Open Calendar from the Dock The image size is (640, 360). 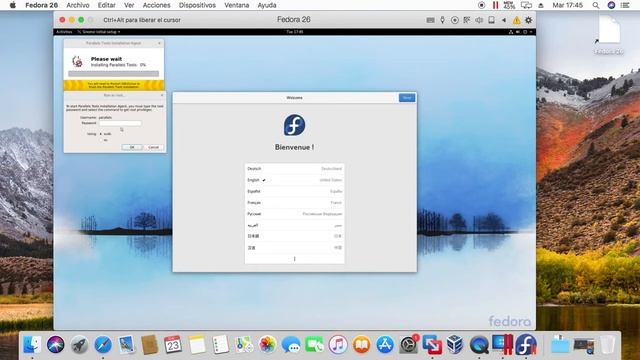pyautogui.click(x=173, y=345)
